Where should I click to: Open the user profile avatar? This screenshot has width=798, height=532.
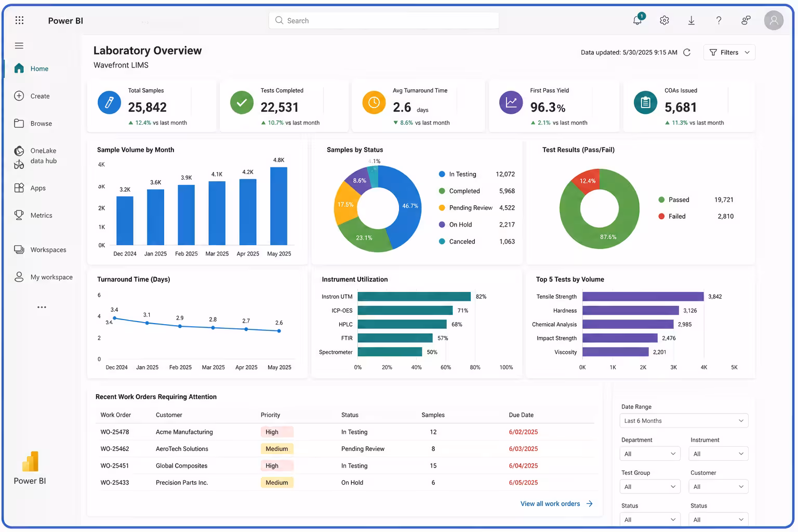(x=774, y=20)
